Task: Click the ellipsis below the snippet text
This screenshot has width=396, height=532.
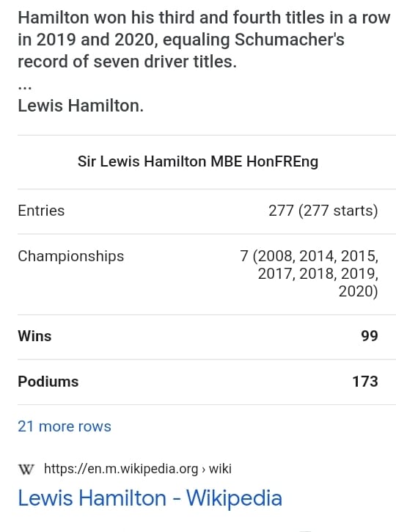Action: pyautogui.click(x=25, y=87)
